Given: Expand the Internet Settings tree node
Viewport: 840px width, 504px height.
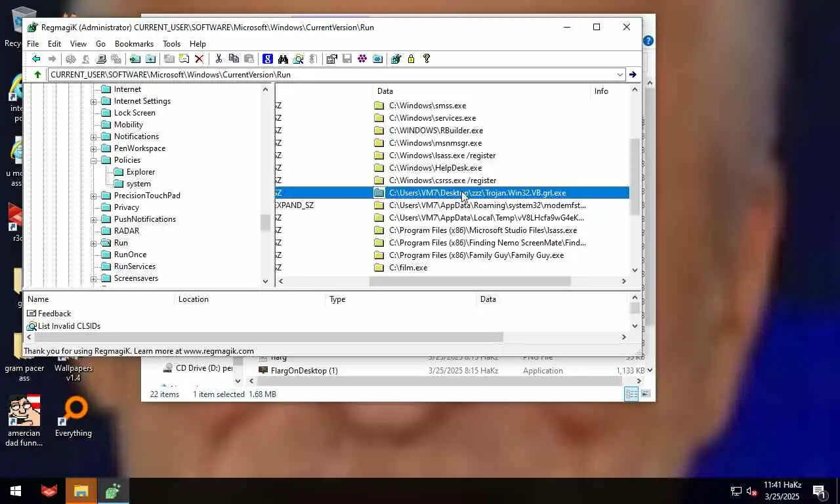Looking at the screenshot, I should pos(93,101).
